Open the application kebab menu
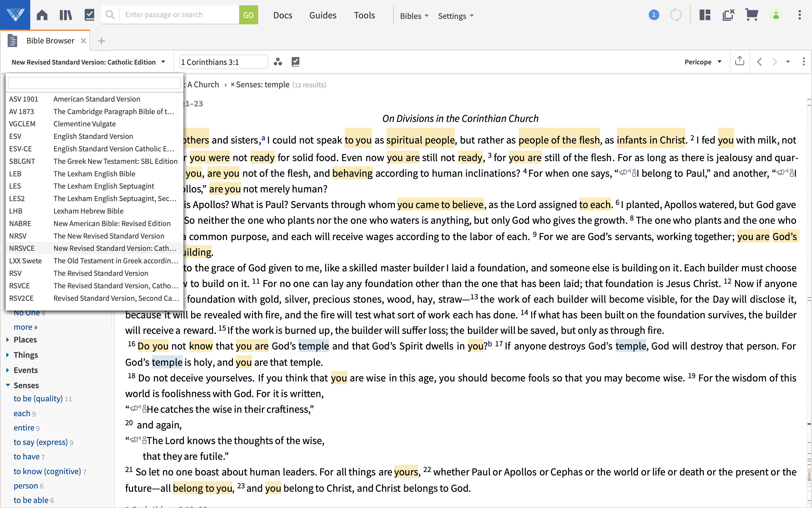This screenshot has width=812, height=508. [x=800, y=15]
